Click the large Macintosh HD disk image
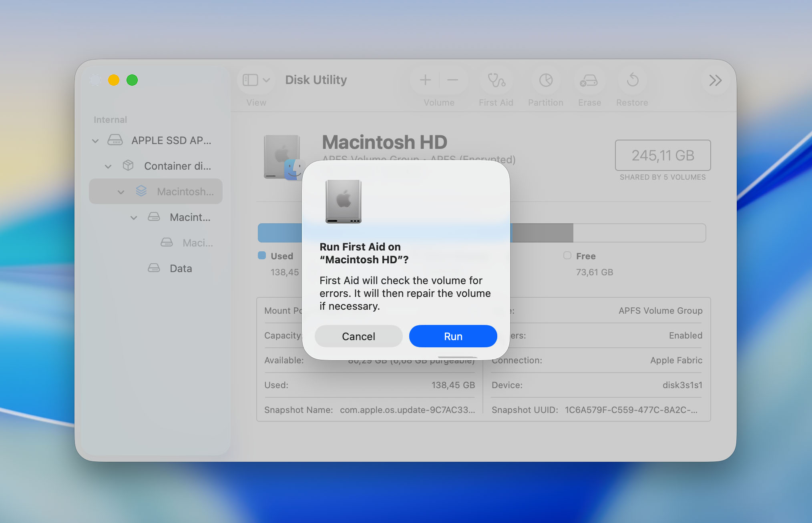This screenshot has width=812, height=523. pos(282,157)
